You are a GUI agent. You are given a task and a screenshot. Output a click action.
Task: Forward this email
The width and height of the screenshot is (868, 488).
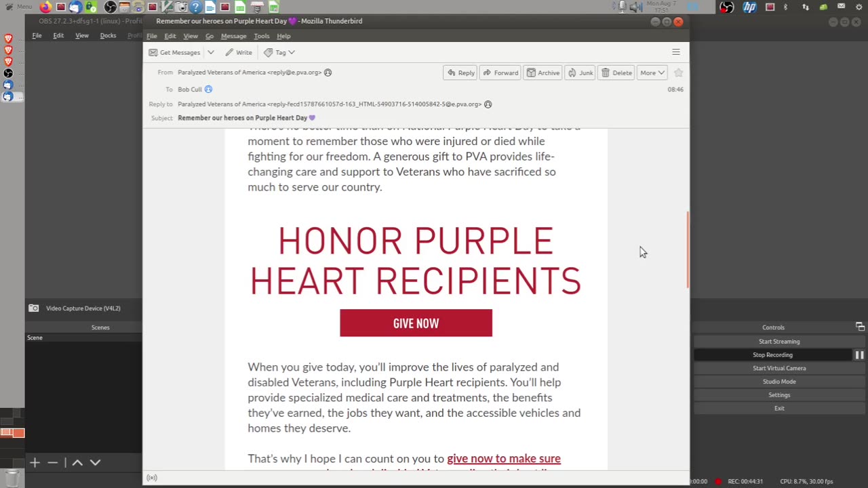(x=500, y=73)
